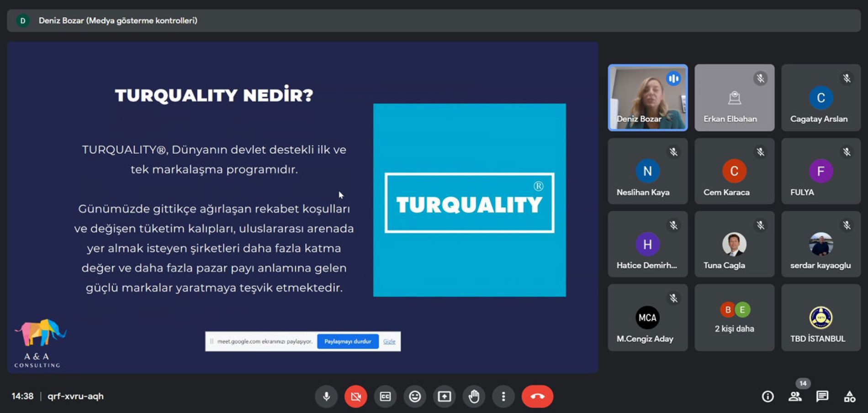Click Erkan Elbahan's camera tile
The image size is (868, 413).
click(x=734, y=98)
